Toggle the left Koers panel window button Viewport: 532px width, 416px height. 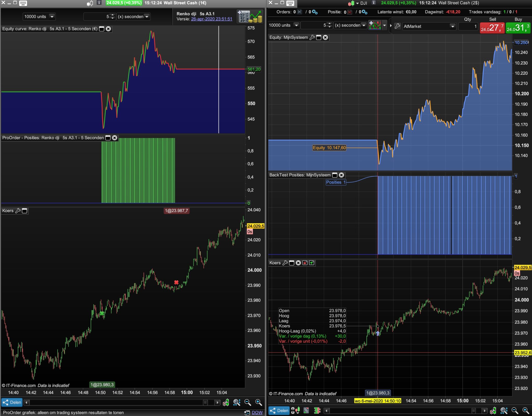(x=25, y=211)
